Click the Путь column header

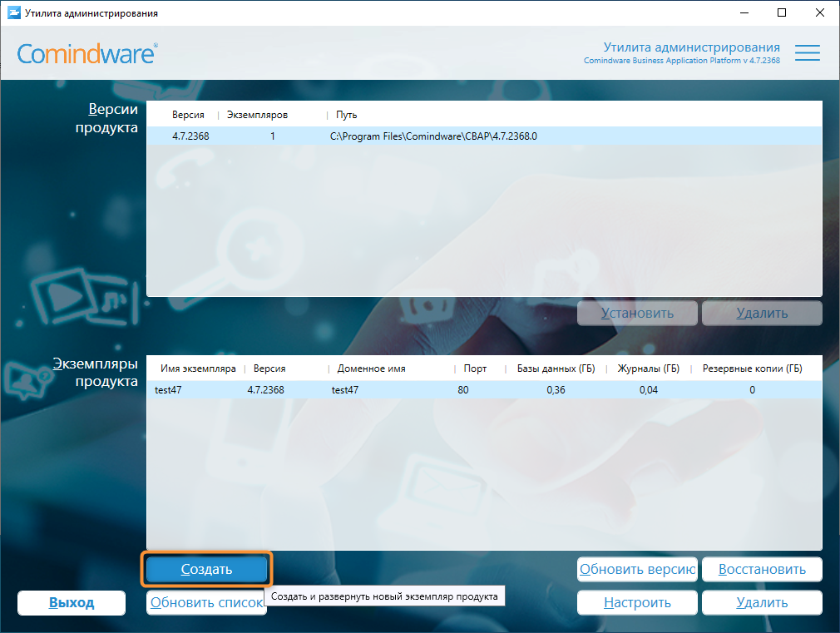click(346, 115)
